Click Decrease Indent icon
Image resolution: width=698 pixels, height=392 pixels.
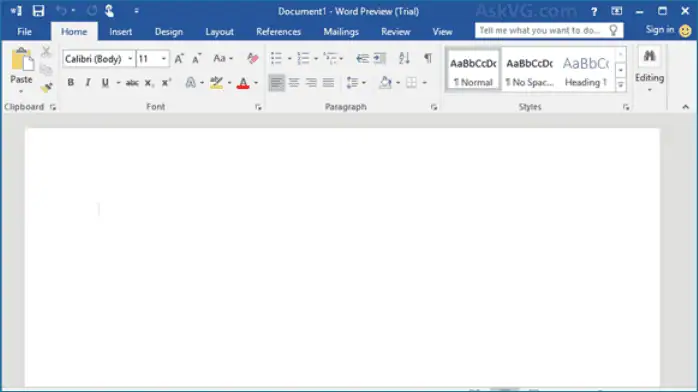(x=362, y=58)
